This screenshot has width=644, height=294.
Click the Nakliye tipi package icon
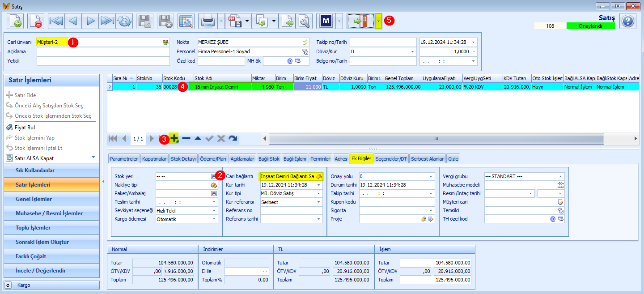tap(214, 185)
